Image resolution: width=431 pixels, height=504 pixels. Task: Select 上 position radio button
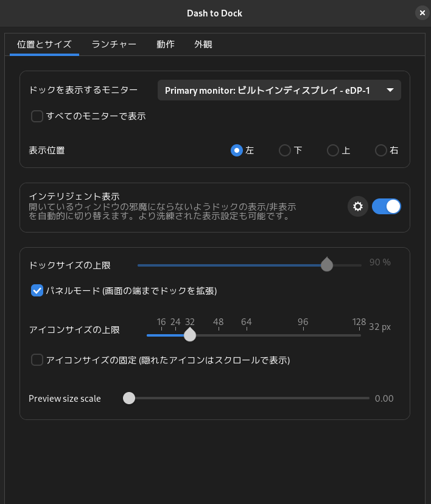pos(333,150)
